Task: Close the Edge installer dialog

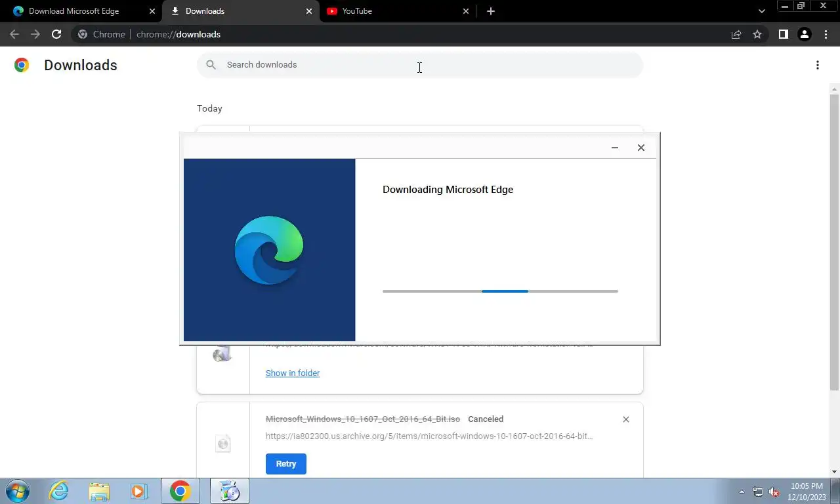Action: tap(641, 148)
